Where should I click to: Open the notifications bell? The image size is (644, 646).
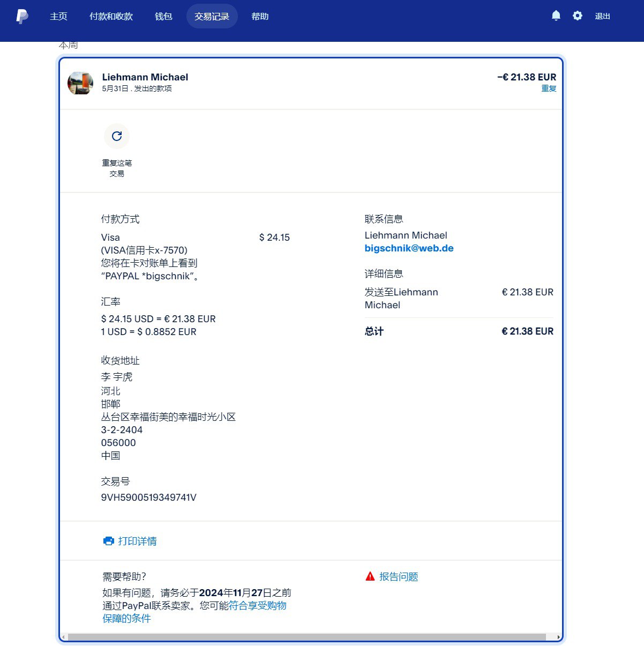coord(556,16)
